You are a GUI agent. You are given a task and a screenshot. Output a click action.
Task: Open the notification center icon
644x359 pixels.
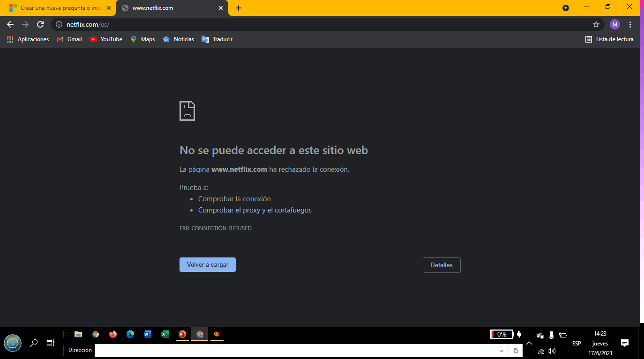tap(624, 343)
